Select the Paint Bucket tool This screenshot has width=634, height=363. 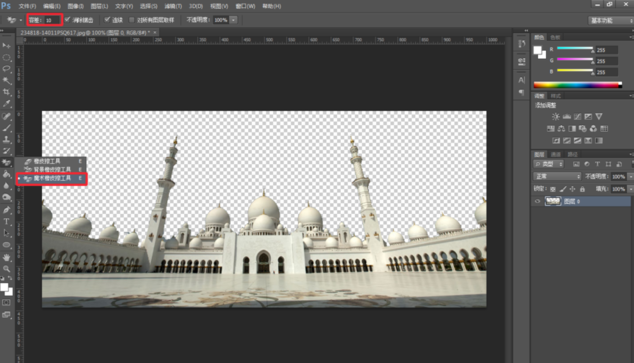coord(6,175)
